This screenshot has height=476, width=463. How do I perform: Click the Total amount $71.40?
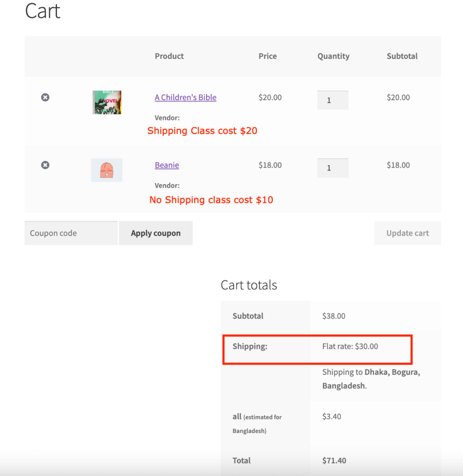coord(334,461)
